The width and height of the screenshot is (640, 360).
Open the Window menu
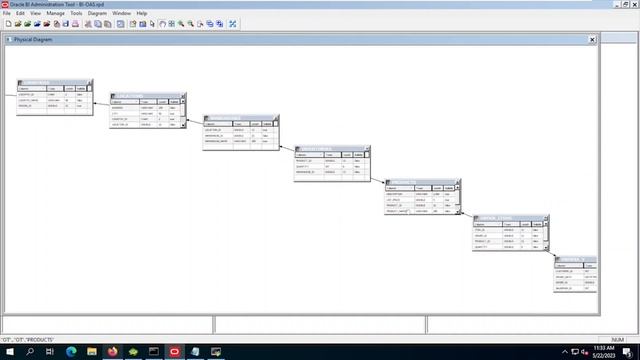[x=122, y=13]
